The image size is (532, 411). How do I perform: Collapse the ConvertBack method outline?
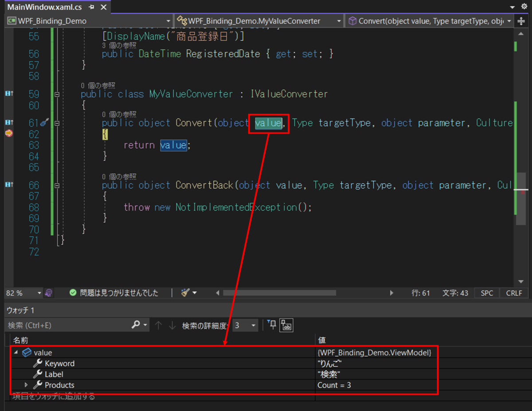pos(57,185)
